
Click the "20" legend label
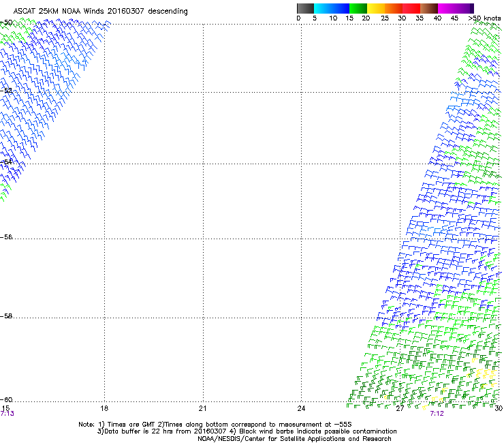click(366, 18)
